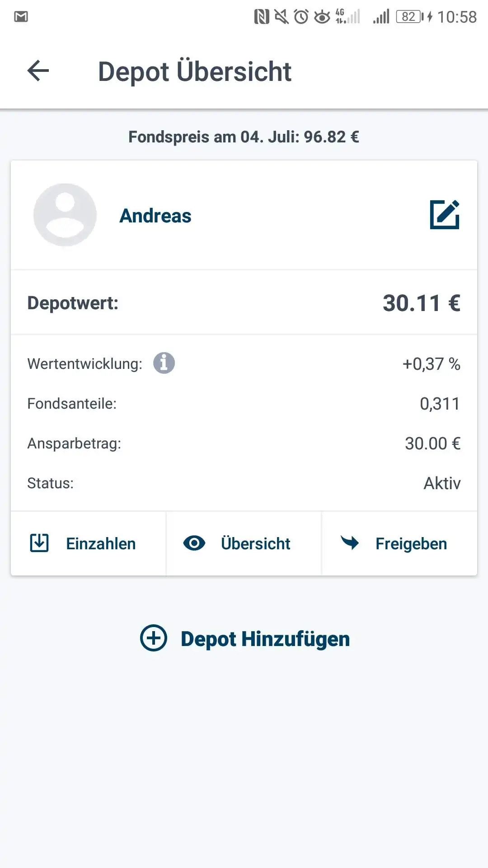The height and width of the screenshot is (868, 488).
Task: Open the mail notification icon
Action: click(x=21, y=17)
